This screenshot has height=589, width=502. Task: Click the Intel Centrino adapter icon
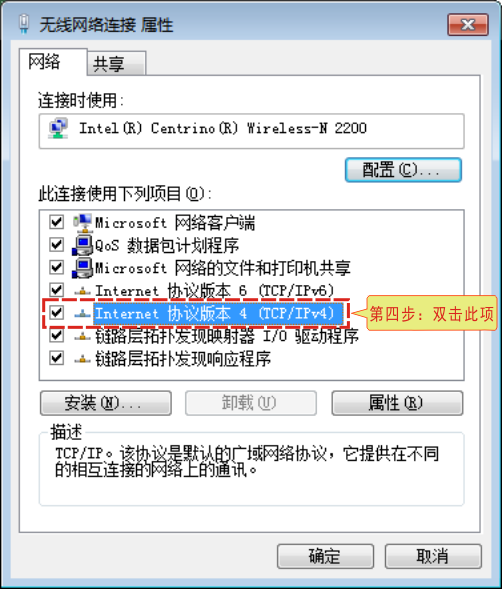click(58, 128)
